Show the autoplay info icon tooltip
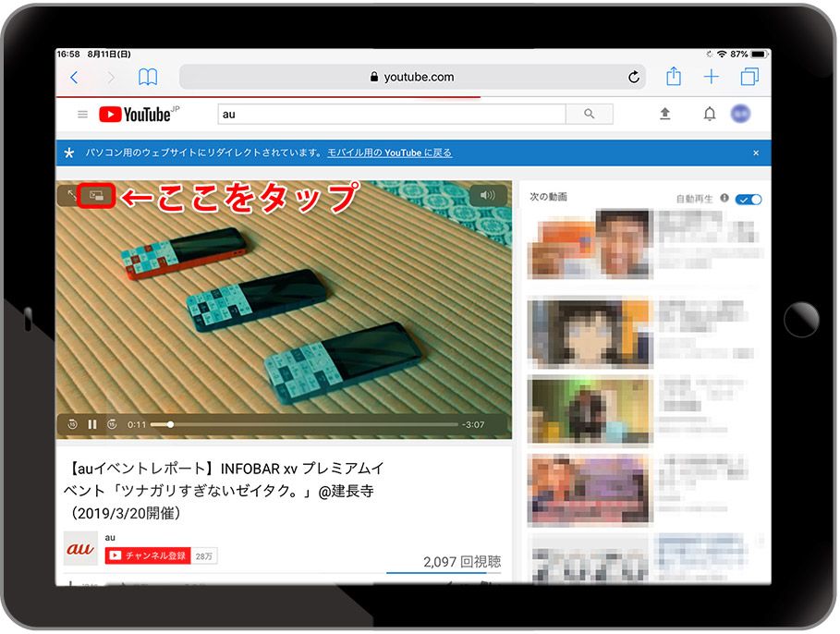This screenshot has width=840, height=634. [x=724, y=199]
